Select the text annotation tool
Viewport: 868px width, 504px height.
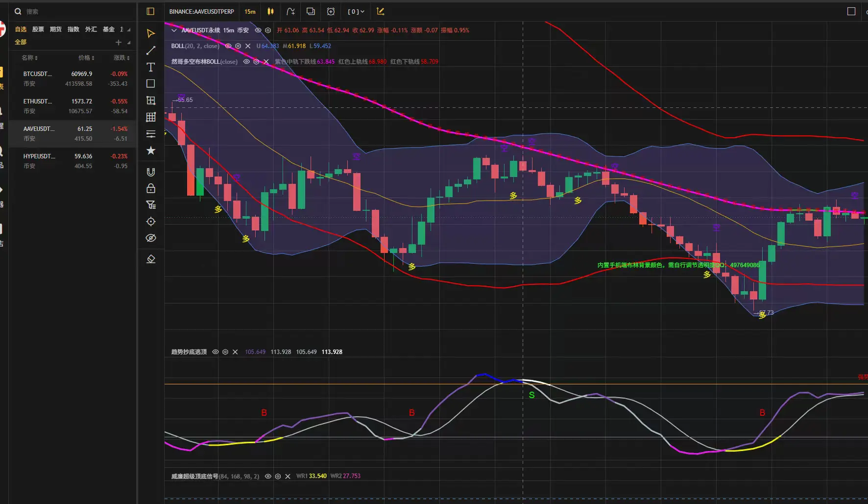(x=151, y=67)
